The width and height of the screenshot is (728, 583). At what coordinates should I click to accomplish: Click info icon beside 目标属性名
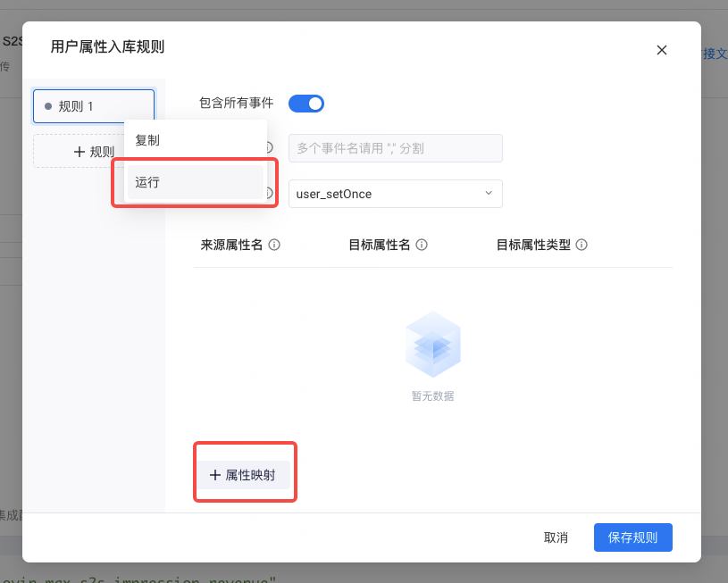coord(422,245)
